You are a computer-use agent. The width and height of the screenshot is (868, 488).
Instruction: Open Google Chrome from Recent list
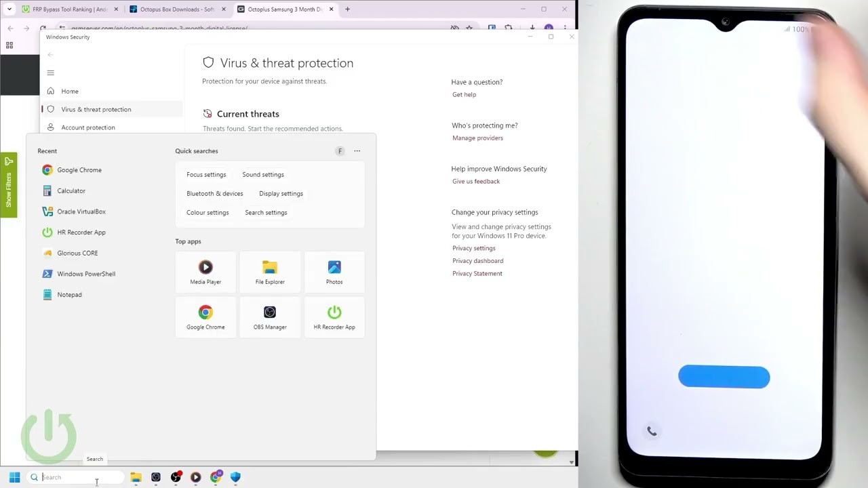pos(72,170)
